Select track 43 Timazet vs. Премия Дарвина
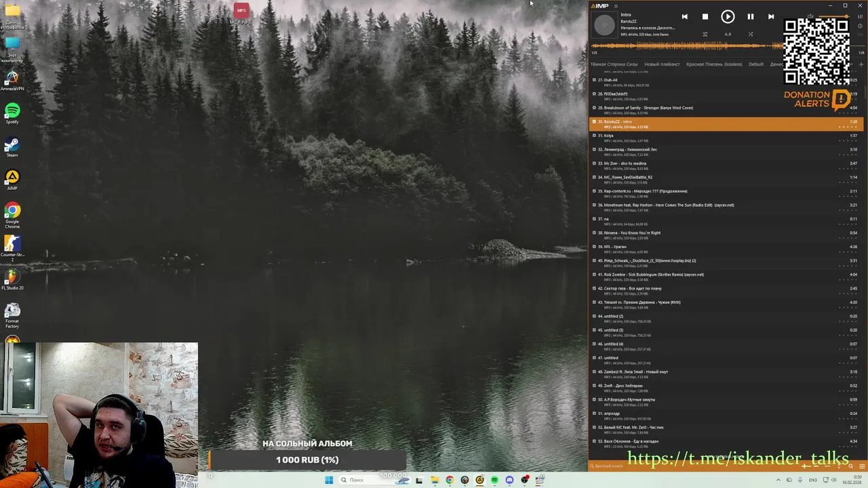This screenshot has width=868, height=488. 726,305
